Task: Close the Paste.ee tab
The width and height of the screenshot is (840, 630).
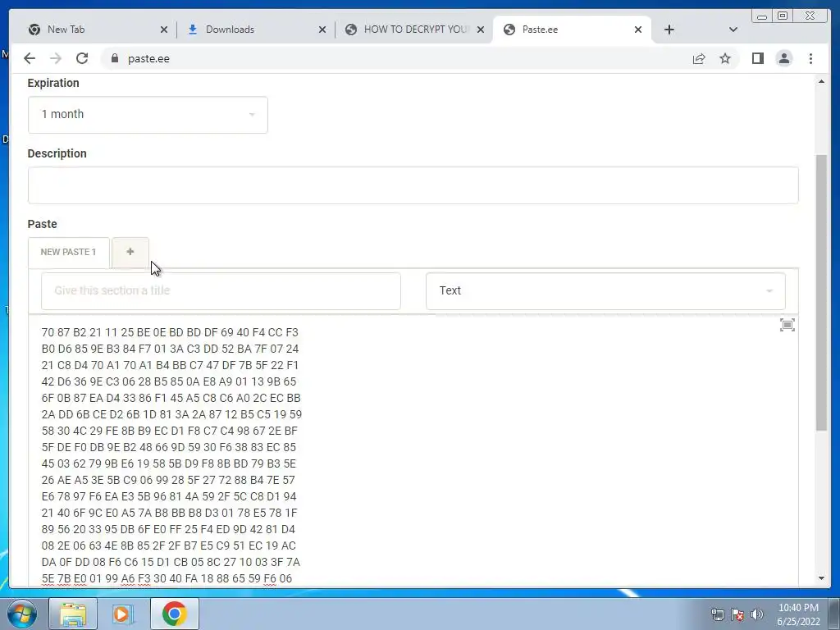Action: (x=638, y=30)
